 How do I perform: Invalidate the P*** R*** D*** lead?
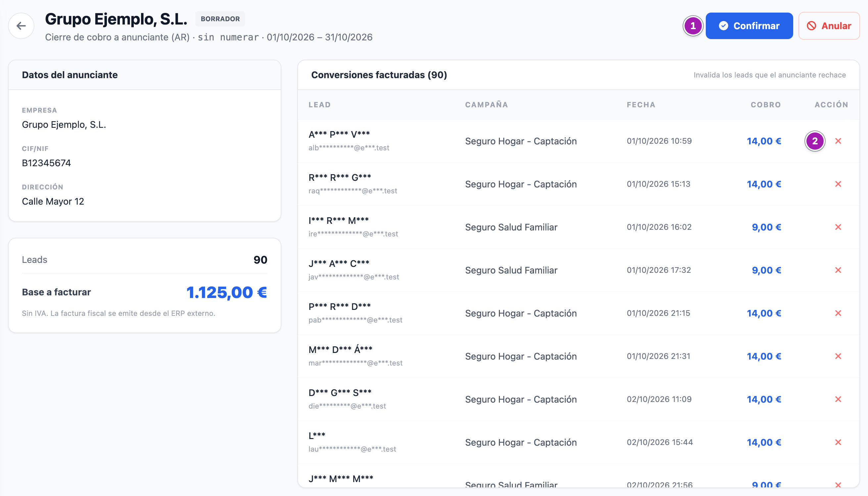click(x=838, y=313)
